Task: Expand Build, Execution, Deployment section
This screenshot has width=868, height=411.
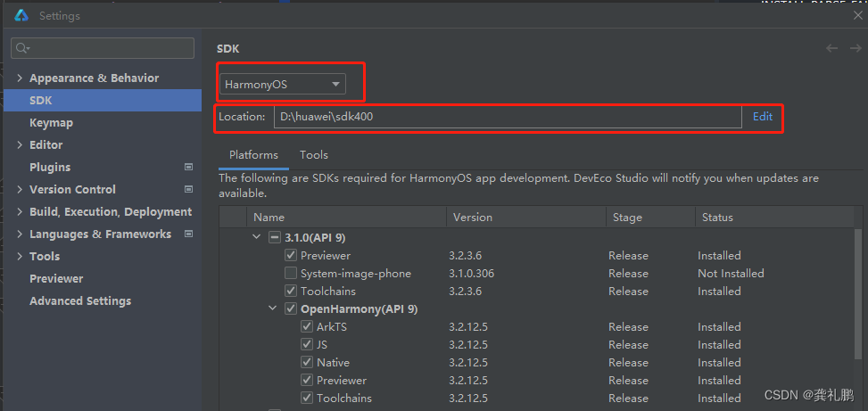Action: tap(20, 212)
